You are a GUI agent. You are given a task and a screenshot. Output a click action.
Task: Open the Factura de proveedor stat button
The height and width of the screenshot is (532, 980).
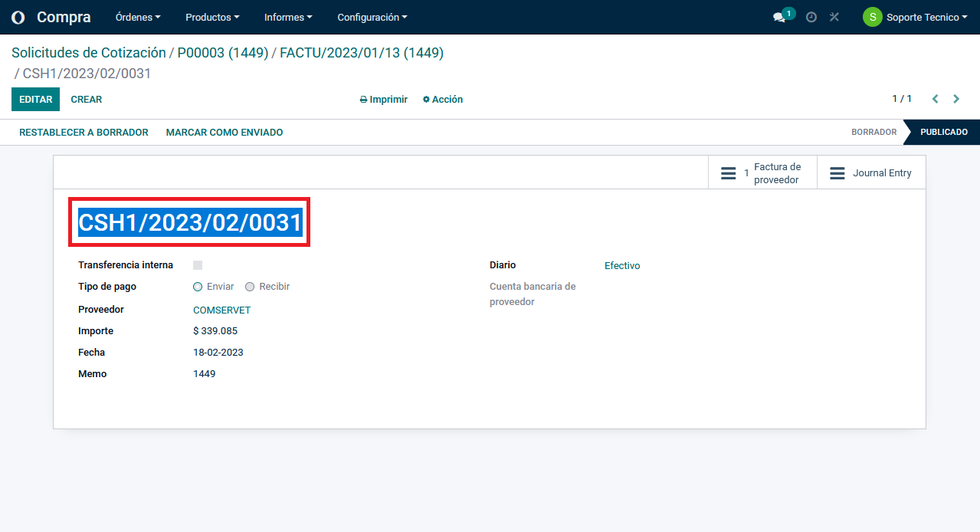click(762, 173)
